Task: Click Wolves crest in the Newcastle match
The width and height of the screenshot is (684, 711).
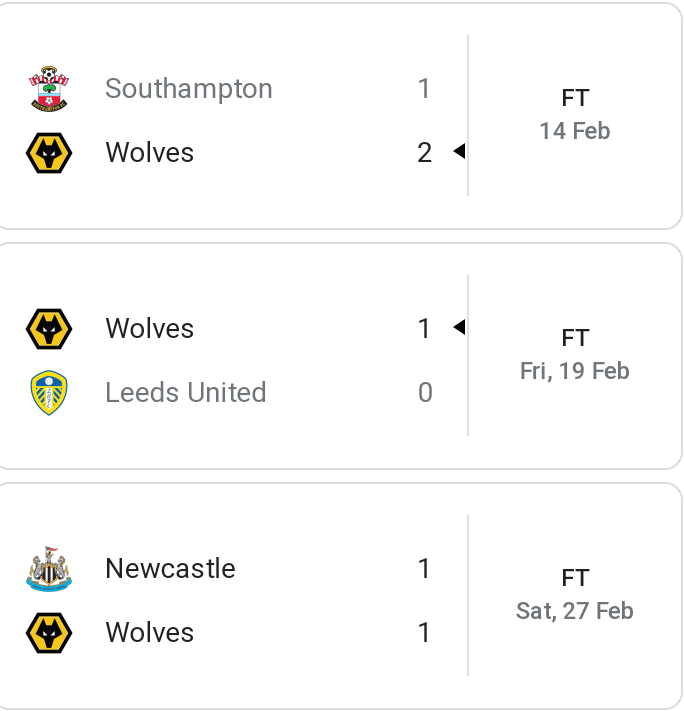Action: pos(49,633)
